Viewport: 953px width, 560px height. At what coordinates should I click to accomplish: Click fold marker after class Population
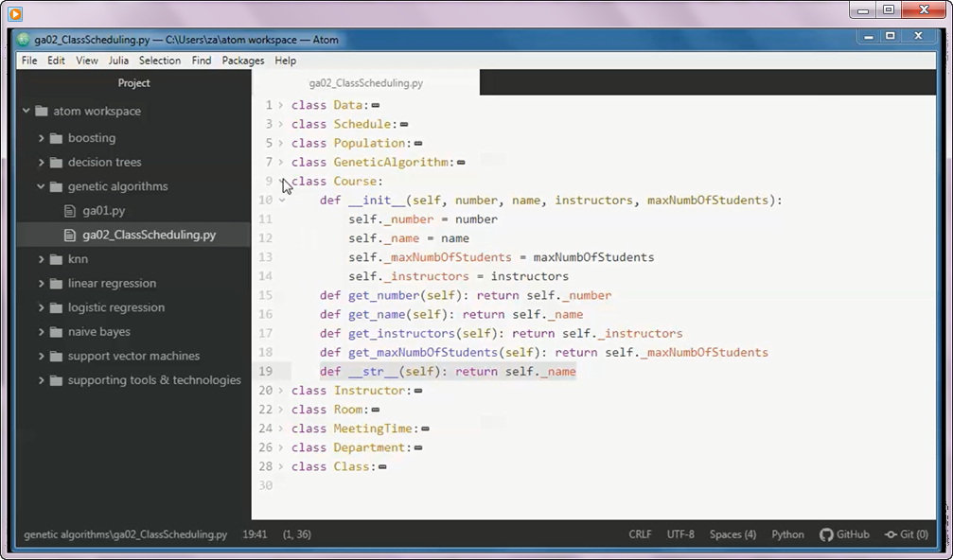click(418, 144)
